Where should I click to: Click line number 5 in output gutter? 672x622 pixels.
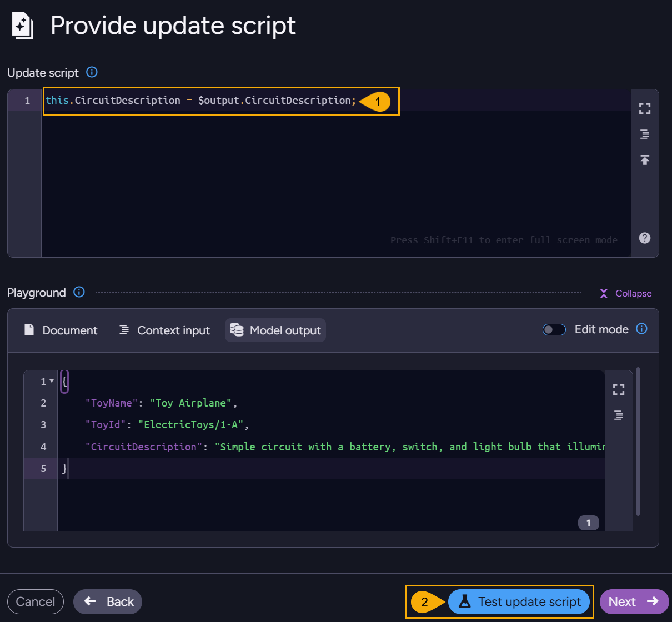tap(43, 468)
